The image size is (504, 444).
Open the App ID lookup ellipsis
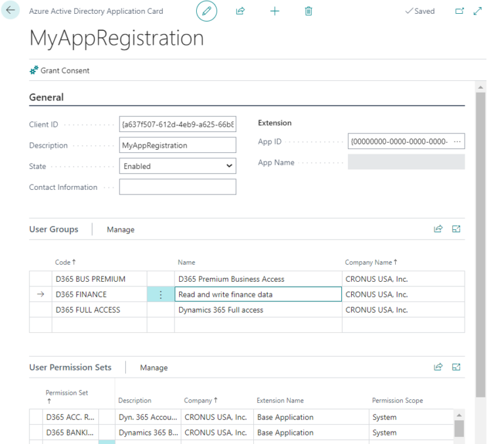pyautogui.click(x=457, y=141)
